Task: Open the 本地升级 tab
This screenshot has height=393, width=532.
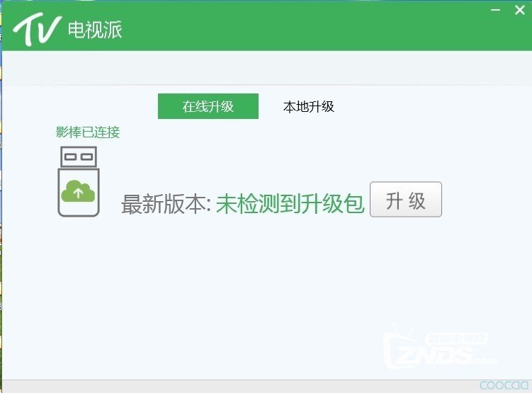Action: [308, 107]
